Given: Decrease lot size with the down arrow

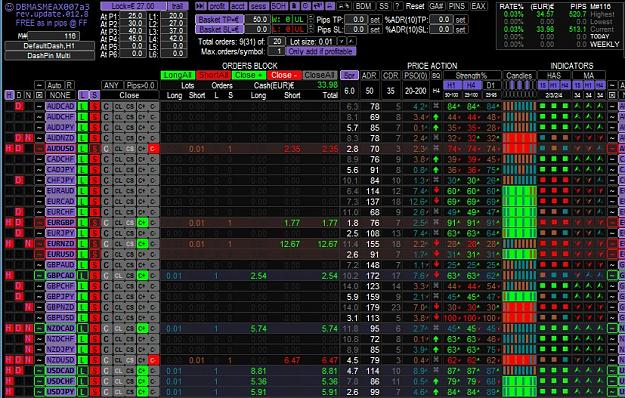Looking at the screenshot, I should [x=342, y=41].
